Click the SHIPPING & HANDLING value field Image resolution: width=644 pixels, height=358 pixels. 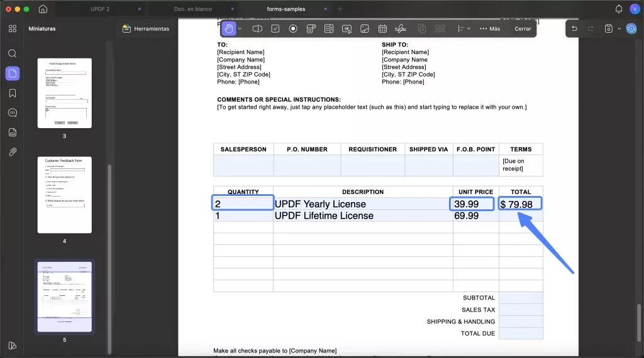tap(521, 322)
